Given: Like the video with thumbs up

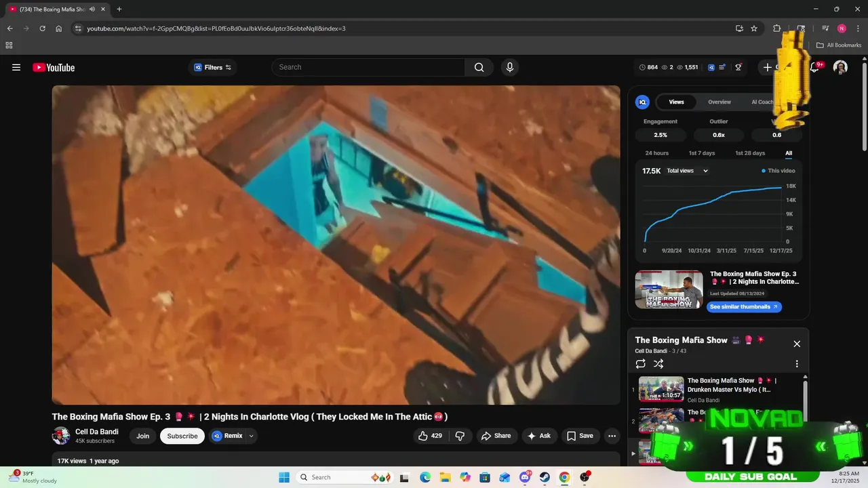Looking at the screenshot, I should tap(431, 436).
